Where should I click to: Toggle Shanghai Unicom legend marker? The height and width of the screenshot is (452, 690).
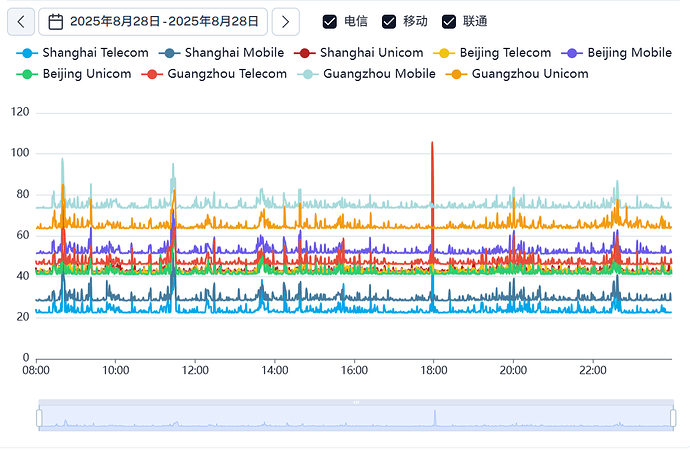coord(305,53)
